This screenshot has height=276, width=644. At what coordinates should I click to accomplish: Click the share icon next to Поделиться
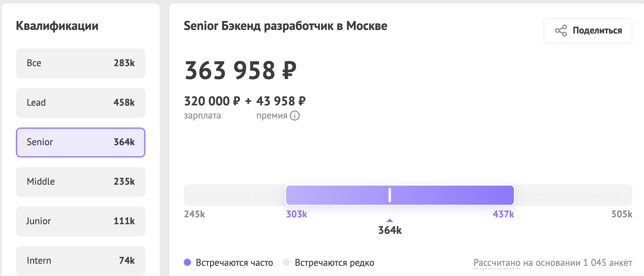tap(561, 31)
